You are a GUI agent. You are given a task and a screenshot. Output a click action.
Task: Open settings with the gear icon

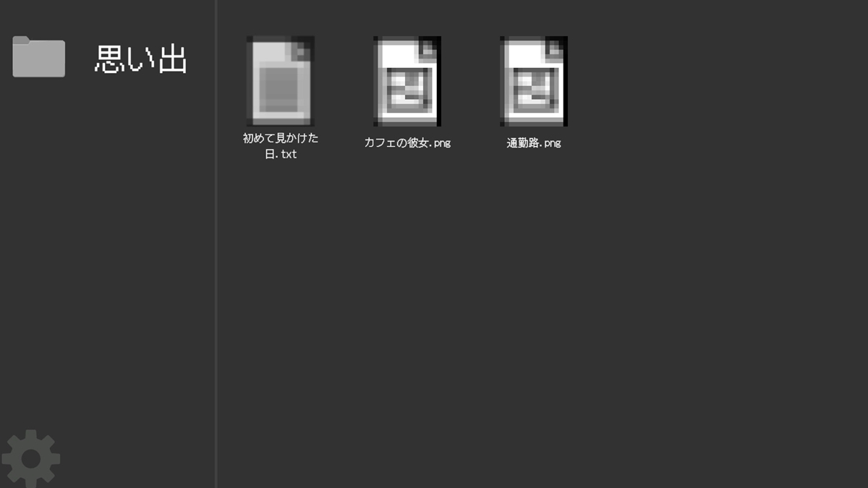(31, 458)
